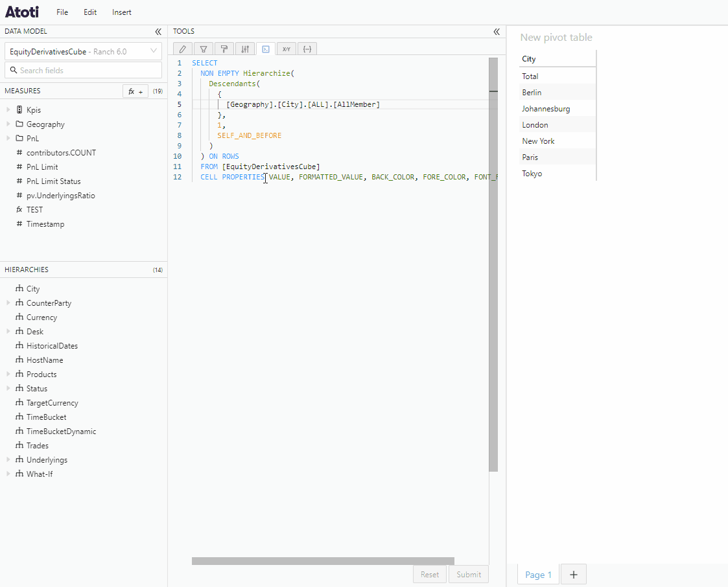Expand the Desk hierarchy
The height and width of the screenshot is (587, 728).
[8, 331]
